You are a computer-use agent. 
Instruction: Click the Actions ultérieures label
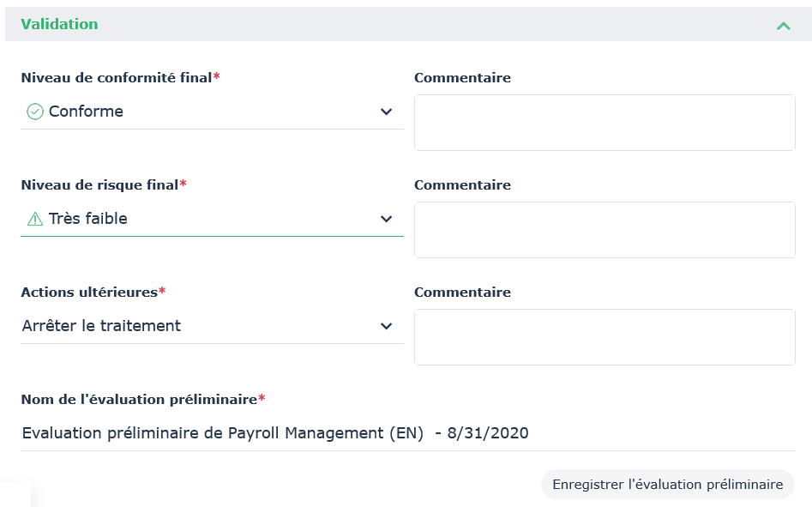point(89,292)
